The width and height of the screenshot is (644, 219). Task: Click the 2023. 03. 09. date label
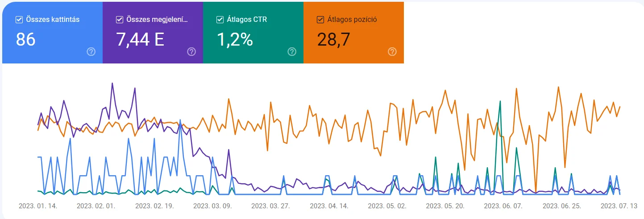(212, 206)
